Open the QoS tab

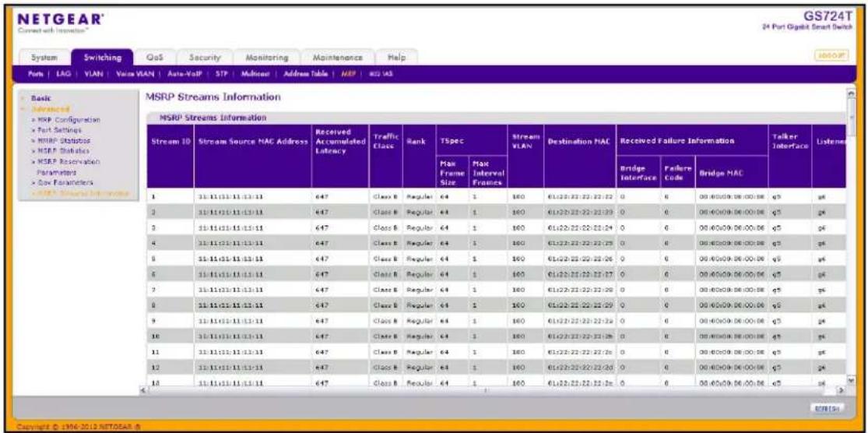pyautogui.click(x=154, y=58)
